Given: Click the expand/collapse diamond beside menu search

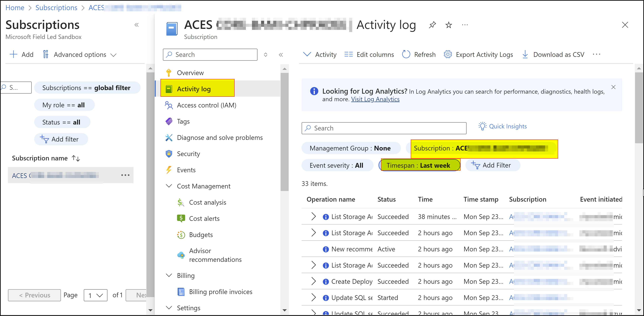Looking at the screenshot, I should 265,55.
